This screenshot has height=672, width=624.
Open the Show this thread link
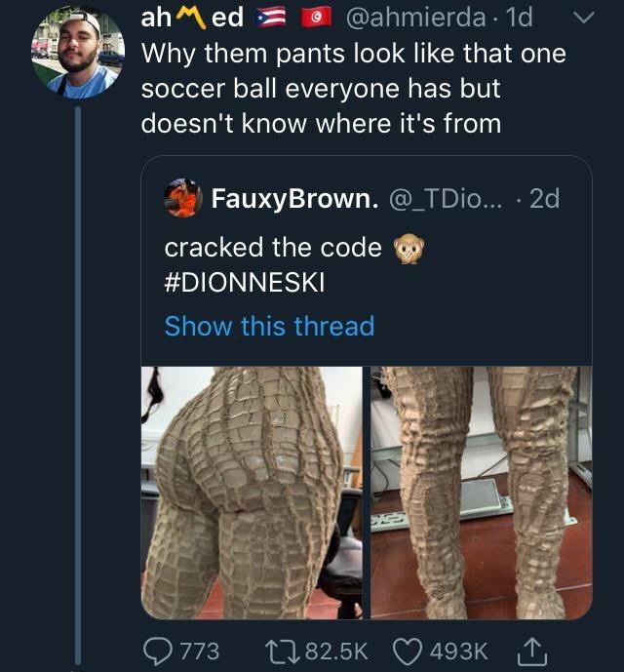(x=269, y=326)
